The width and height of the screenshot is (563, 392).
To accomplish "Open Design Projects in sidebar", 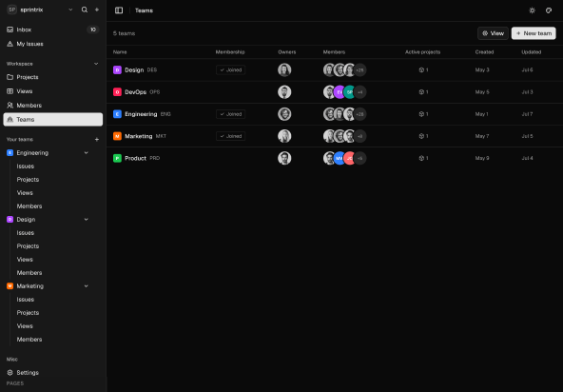I will click(x=28, y=245).
